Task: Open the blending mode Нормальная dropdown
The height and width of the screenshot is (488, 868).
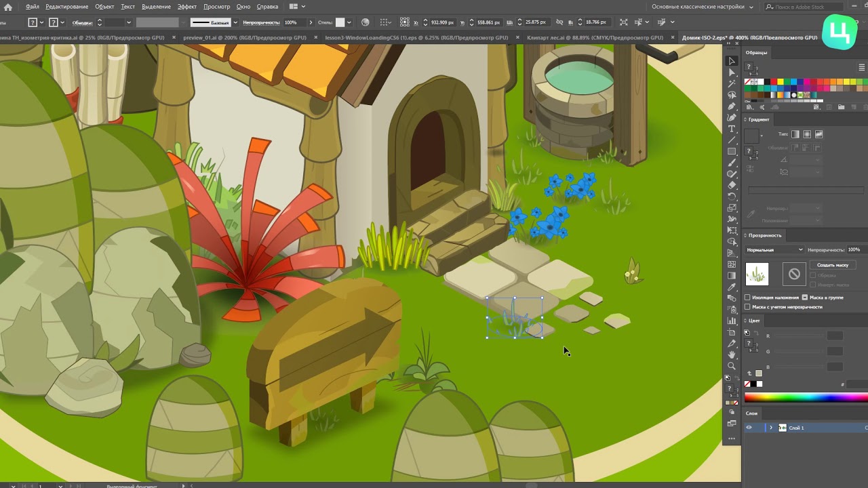Action: point(774,250)
